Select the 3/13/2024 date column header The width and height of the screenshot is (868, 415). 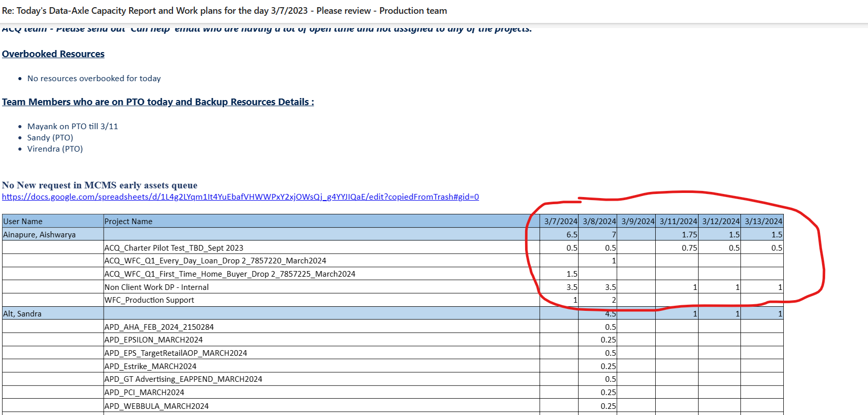(x=762, y=221)
